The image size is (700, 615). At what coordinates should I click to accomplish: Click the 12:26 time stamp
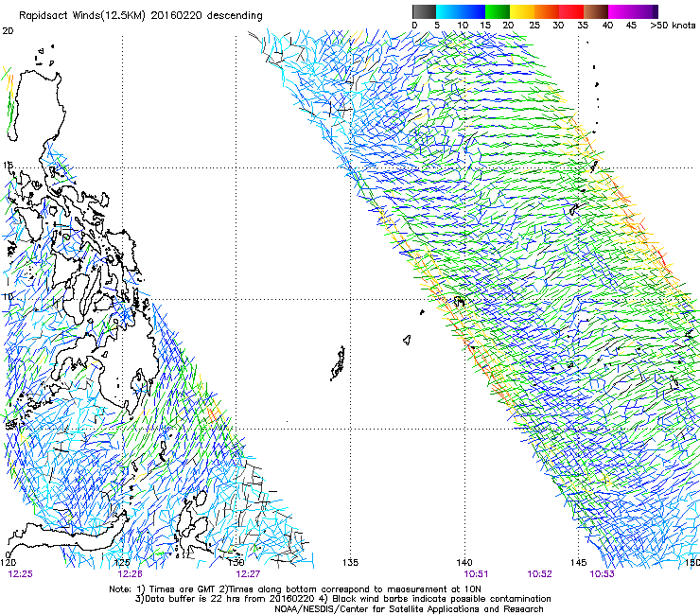tap(130, 574)
